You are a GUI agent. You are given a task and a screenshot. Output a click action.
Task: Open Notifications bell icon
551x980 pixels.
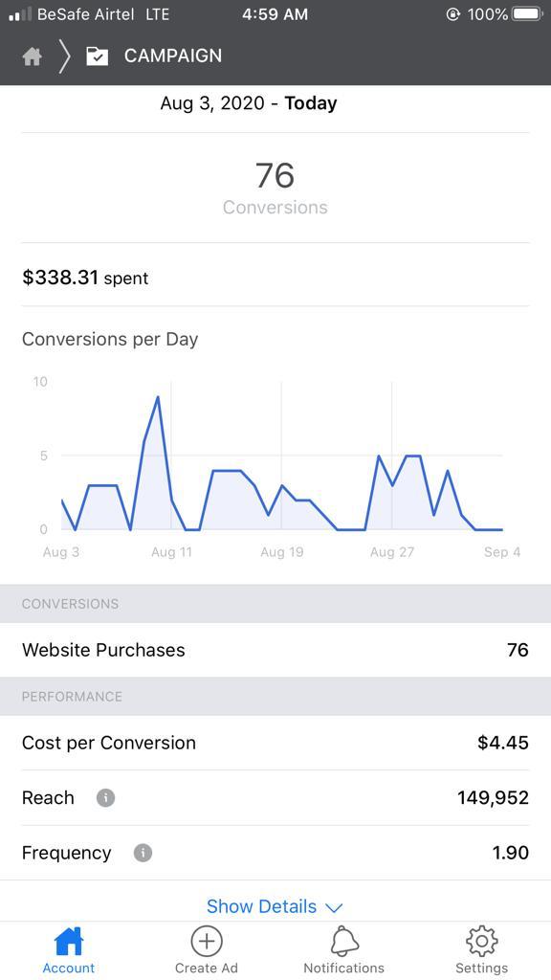344,942
